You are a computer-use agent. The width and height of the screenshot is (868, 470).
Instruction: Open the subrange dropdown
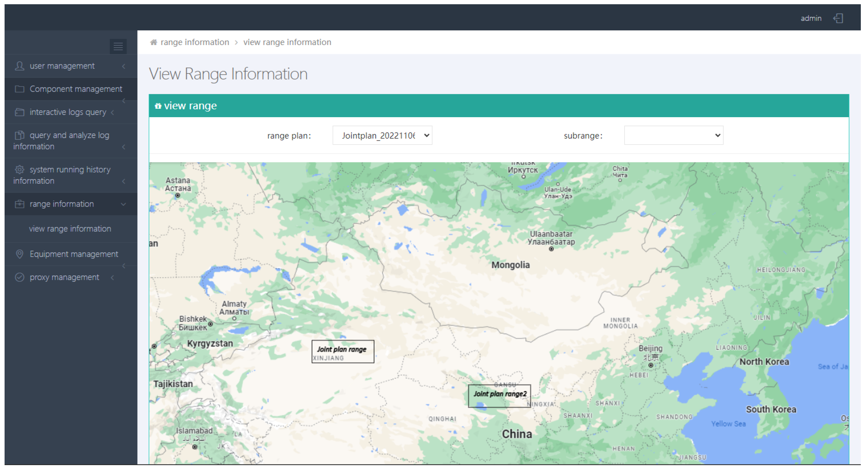[674, 136]
